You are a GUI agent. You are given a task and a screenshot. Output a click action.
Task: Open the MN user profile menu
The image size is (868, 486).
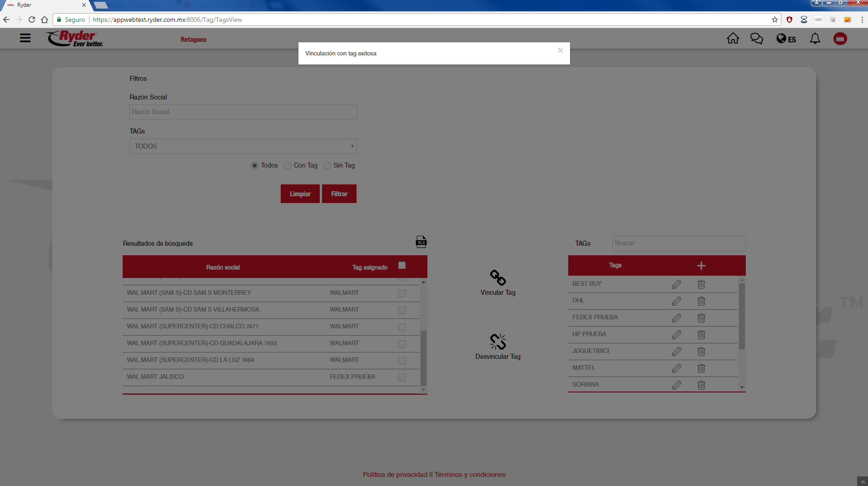point(840,39)
